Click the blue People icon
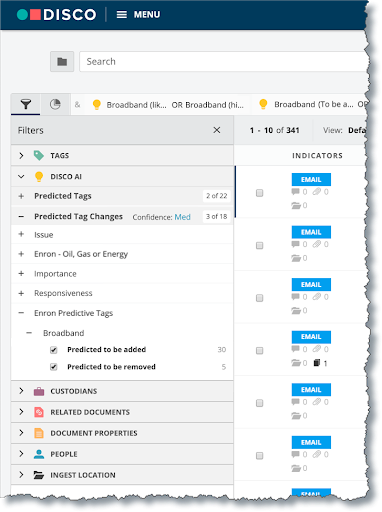Image resolution: width=382 pixels, height=512 pixels. (x=39, y=454)
